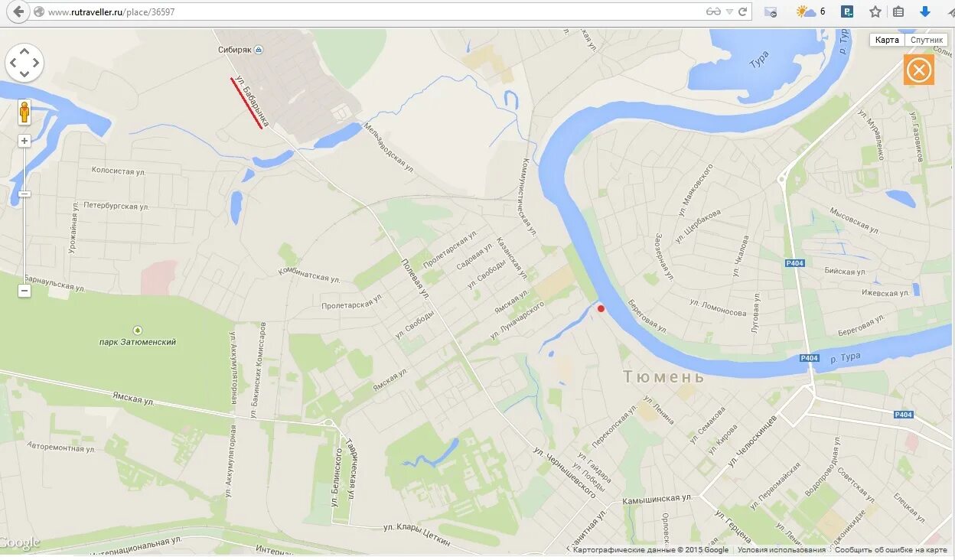Image resolution: width=955 pixels, height=560 pixels.
Task: Zoom in with the plus button
Action: pos(24,141)
